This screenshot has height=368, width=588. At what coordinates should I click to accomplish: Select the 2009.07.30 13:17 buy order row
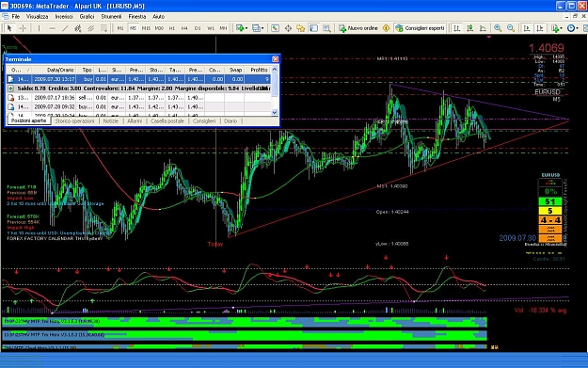click(138, 79)
